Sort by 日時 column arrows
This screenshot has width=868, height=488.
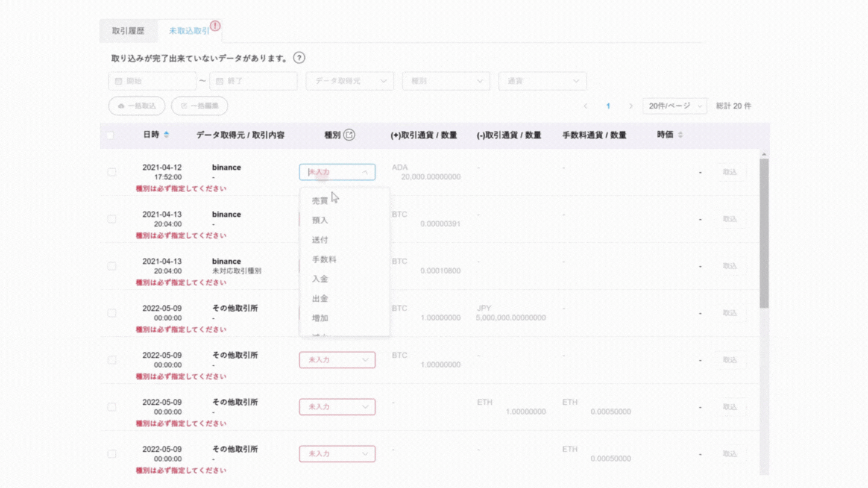click(166, 135)
